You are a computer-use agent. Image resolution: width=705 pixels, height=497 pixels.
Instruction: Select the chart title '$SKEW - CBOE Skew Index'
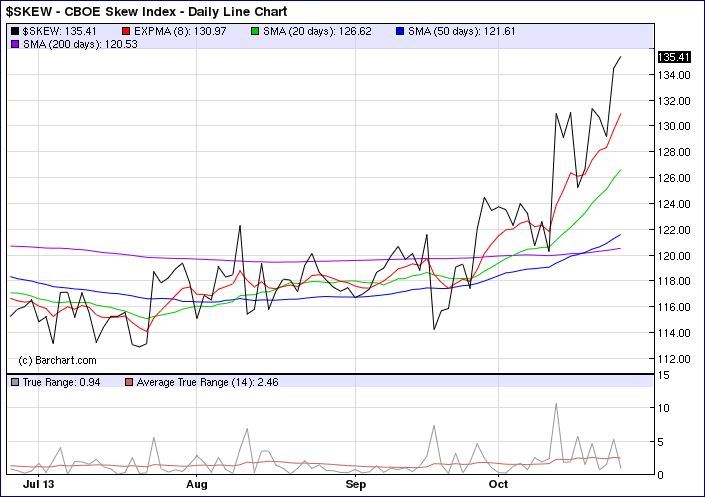tap(91, 11)
